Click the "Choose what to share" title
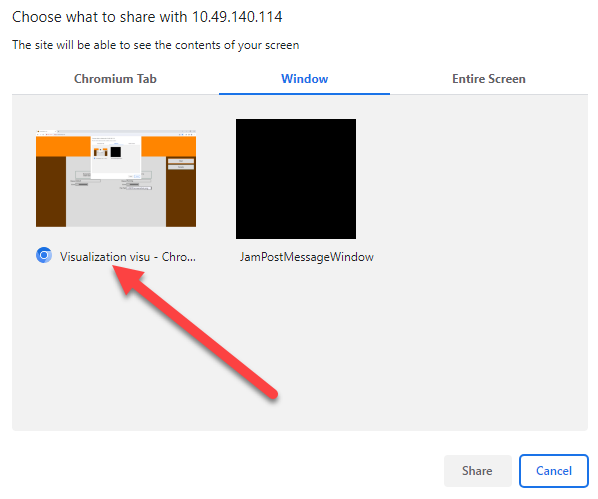 pos(100,17)
